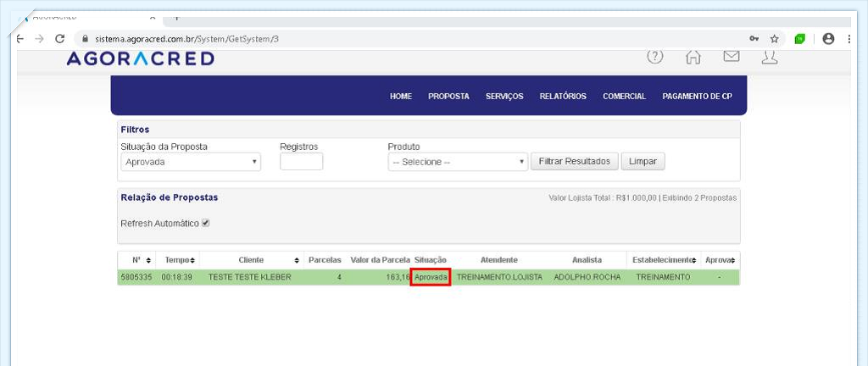The image size is (868, 366).
Task: Open the Chrome profile avatar icon
Action: click(x=828, y=39)
